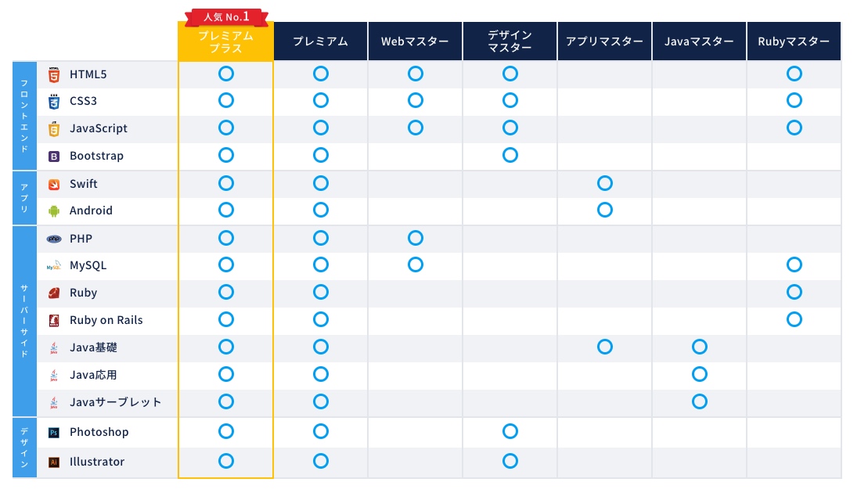Viewport: 868px width, 493px height.
Task: Open the デザインマスター column header
Action: 510,41
